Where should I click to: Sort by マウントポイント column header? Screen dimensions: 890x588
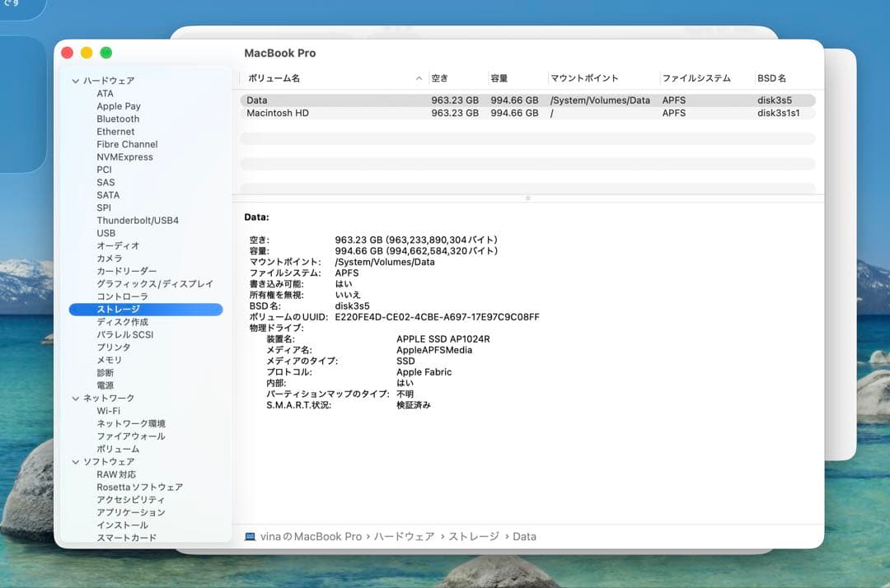point(584,78)
